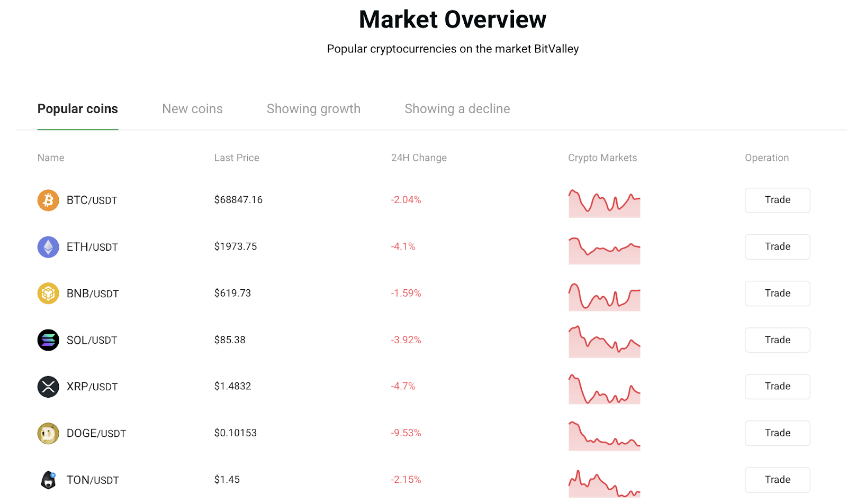Viewport: 847px width, 504px height.
Task: Select the Popular coins tab
Action: point(78,109)
